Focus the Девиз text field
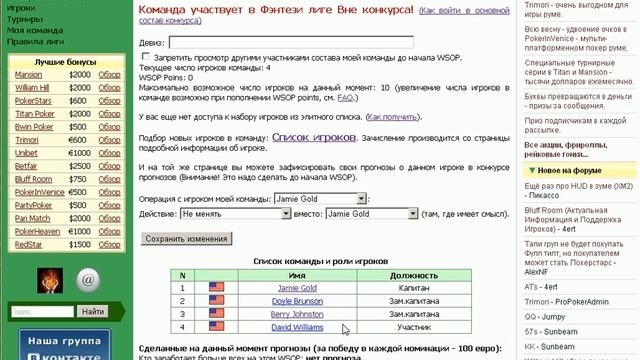 [x=291, y=42]
